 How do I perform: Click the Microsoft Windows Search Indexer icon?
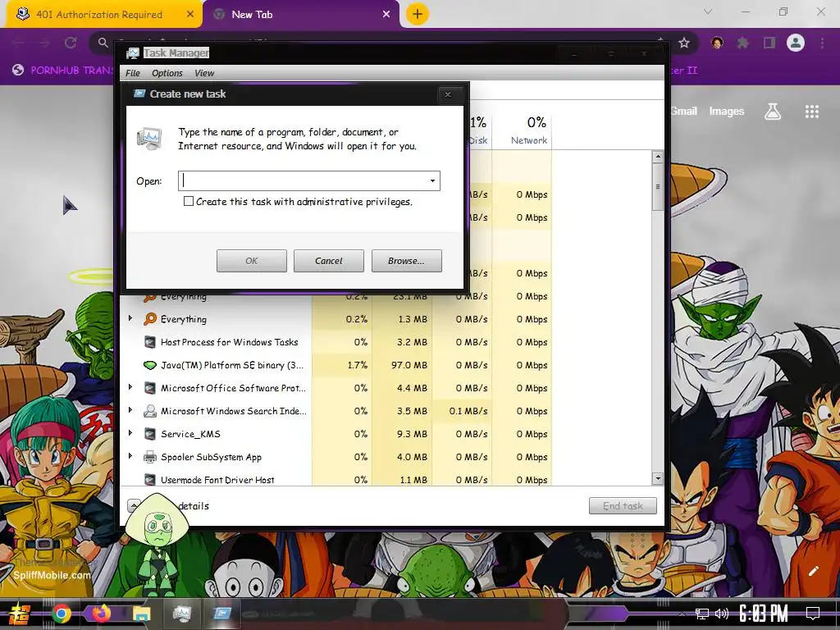150,411
